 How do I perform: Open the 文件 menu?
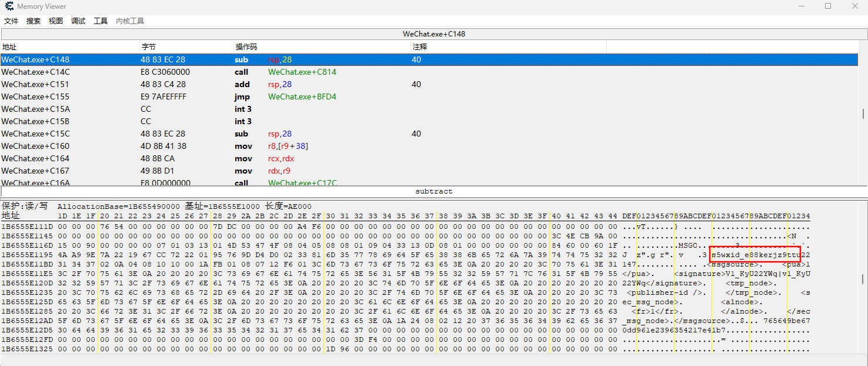[11, 21]
